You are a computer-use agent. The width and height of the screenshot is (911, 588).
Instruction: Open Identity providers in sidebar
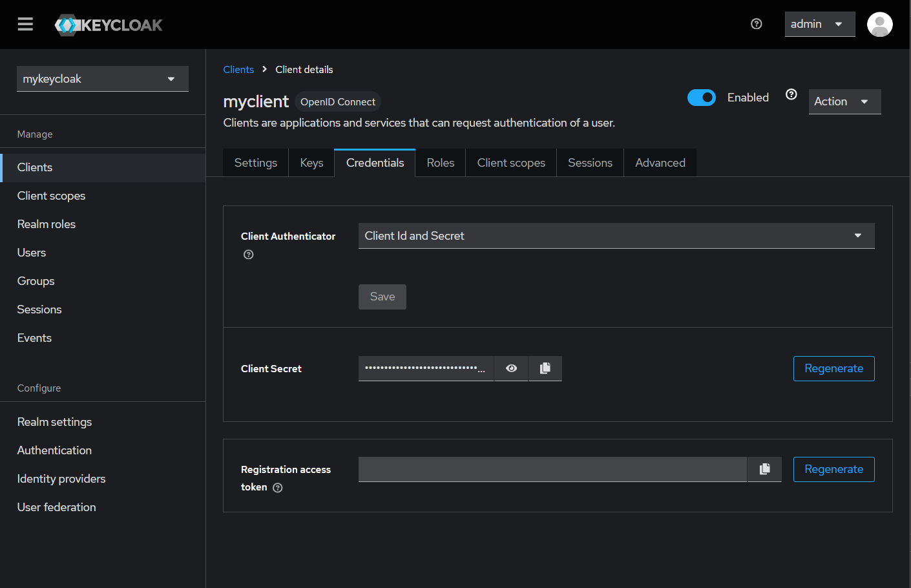click(x=103, y=479)
